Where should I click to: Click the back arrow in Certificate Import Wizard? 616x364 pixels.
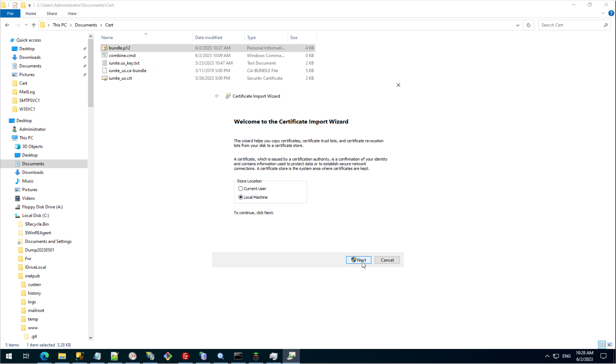coord(217,96)
